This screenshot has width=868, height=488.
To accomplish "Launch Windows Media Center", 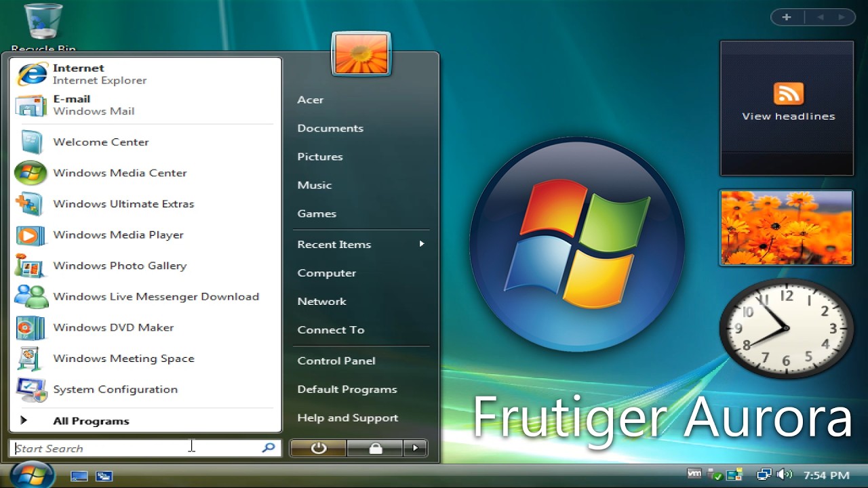I will (145, 173).
